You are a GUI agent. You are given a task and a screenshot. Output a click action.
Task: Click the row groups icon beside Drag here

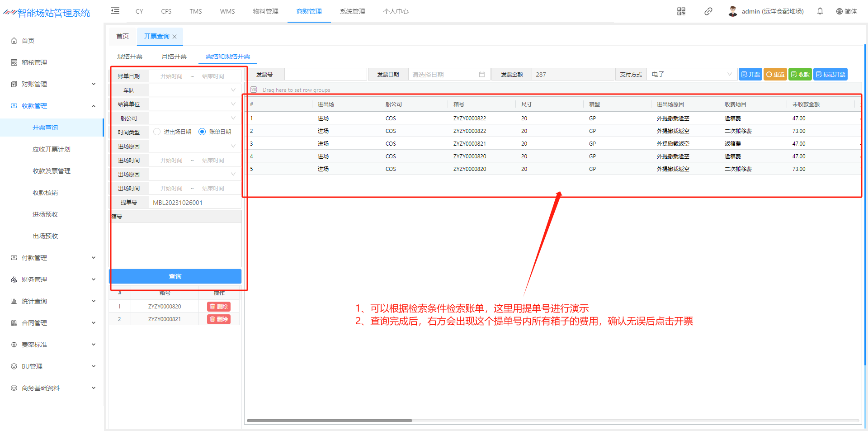(x=254, y=90)
